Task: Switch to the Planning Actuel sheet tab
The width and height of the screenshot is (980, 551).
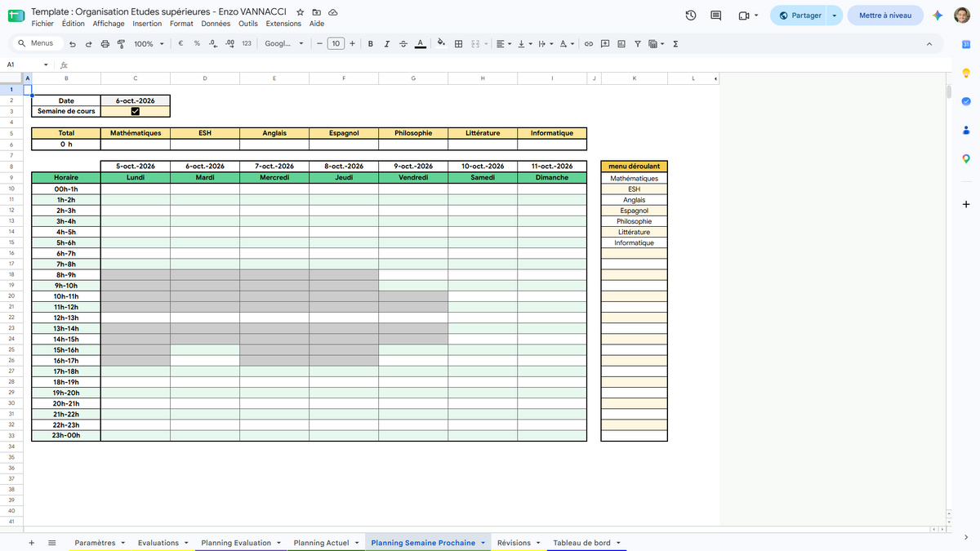Action: click(x=321, y=543)
